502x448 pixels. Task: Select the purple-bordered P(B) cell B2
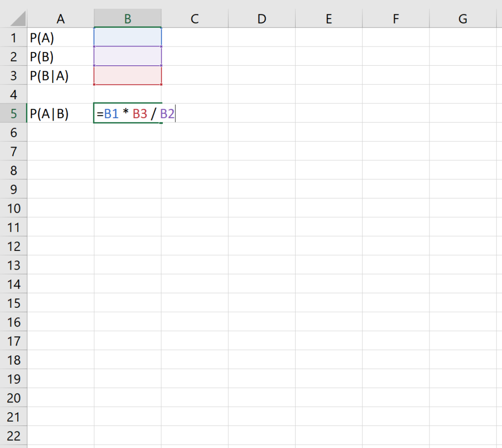click(x=127, y=56)
